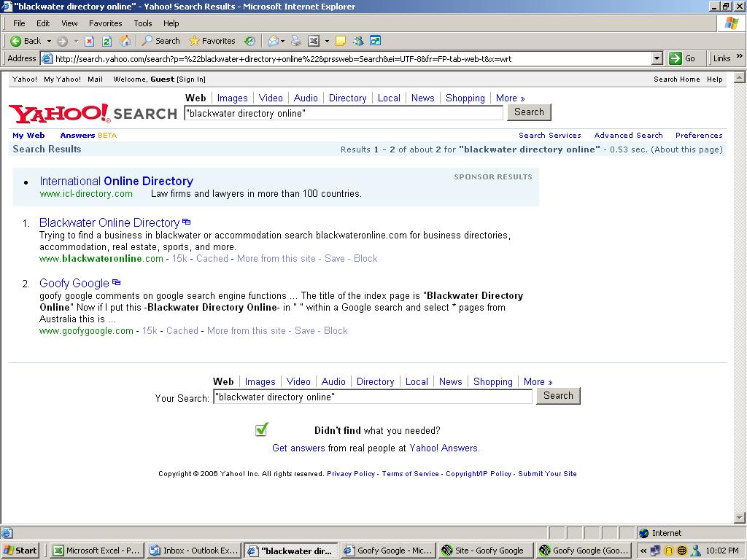The width and height of the screenshot is (747, 560).
Task: Open the Mail toolbar icon
Action: coord(274,41)
